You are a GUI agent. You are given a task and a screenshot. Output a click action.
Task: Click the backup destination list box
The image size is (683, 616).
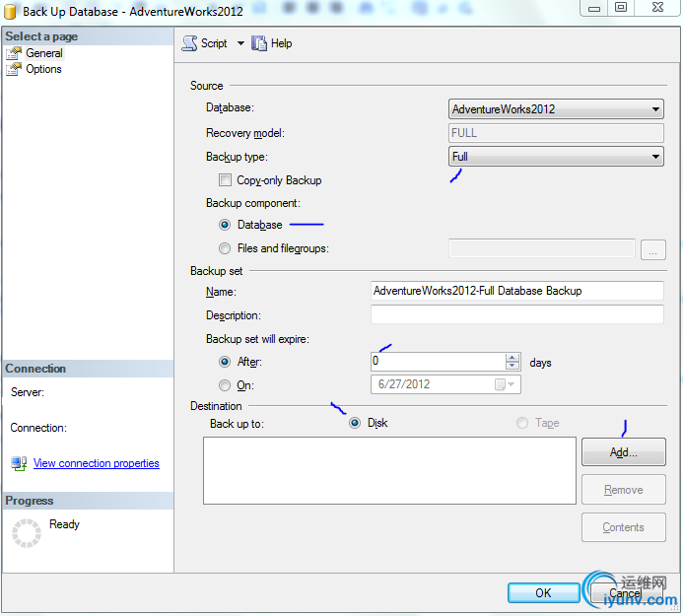[x=389, y=470]
